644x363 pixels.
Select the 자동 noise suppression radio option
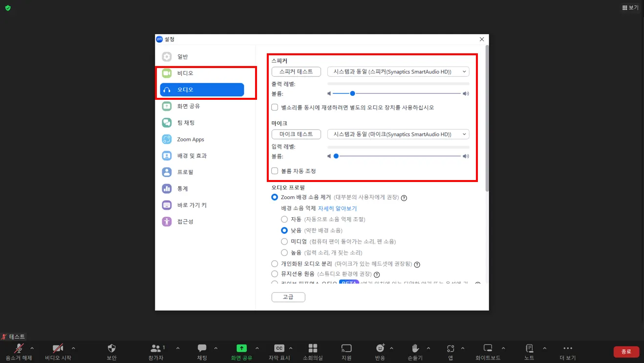[x=284, y=219]
